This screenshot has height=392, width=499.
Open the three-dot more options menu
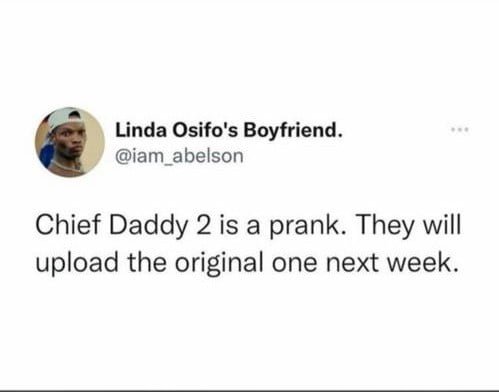coord(460,129)
